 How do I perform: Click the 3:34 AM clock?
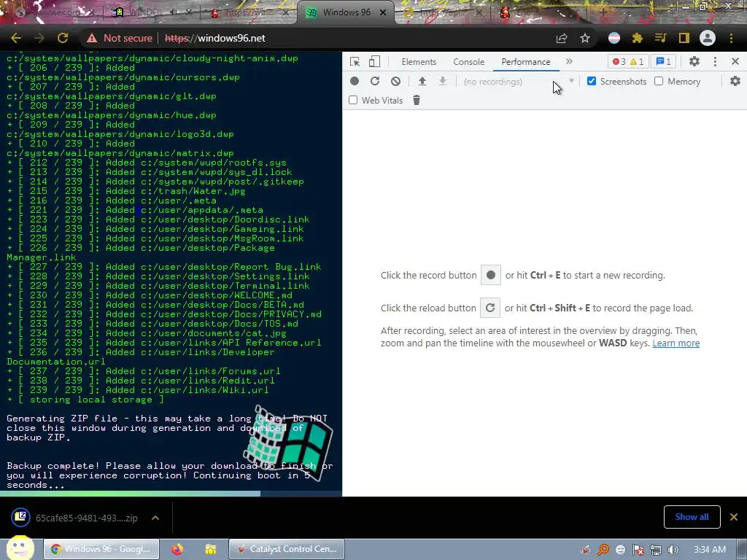point(710,550)
